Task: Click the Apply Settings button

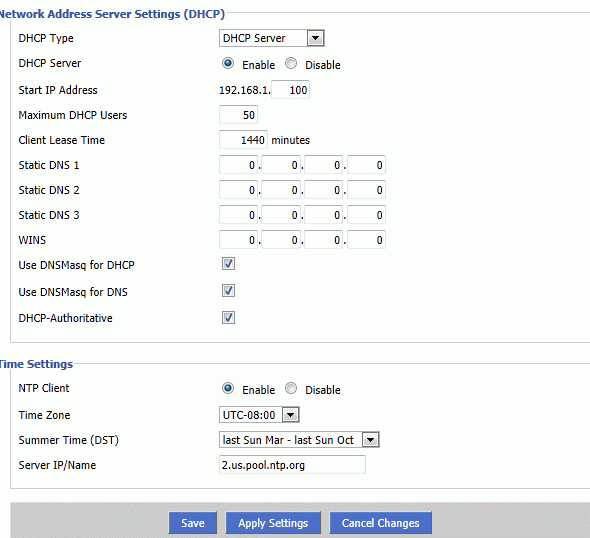Action: pyautogui.click(x=273, y=523)
